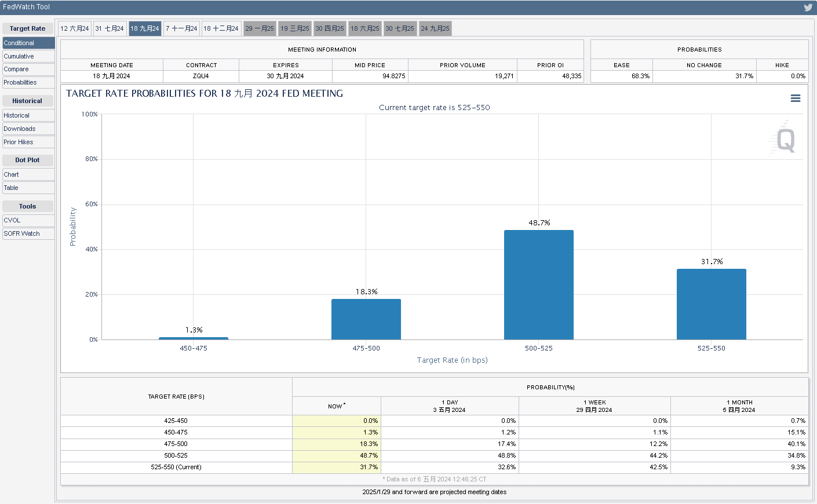817x504 pixels.
Task: Click the 525-550 (Current) row label
Action: [176, 467]
